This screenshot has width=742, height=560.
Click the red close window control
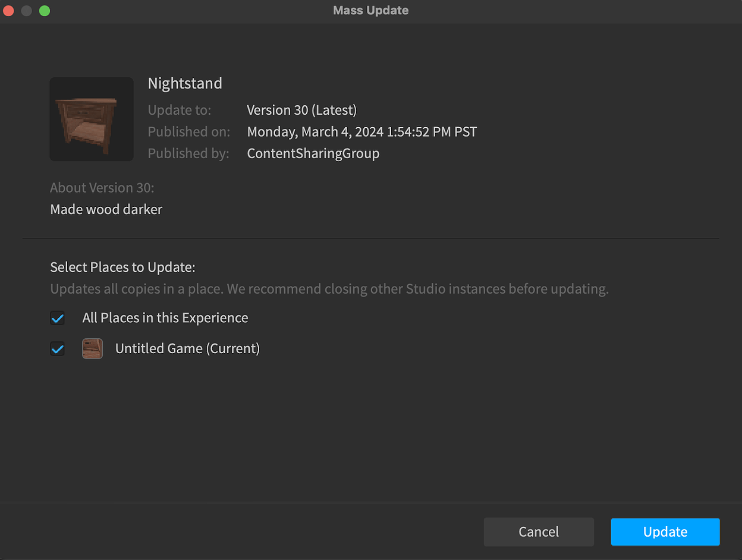pos(8,11)
